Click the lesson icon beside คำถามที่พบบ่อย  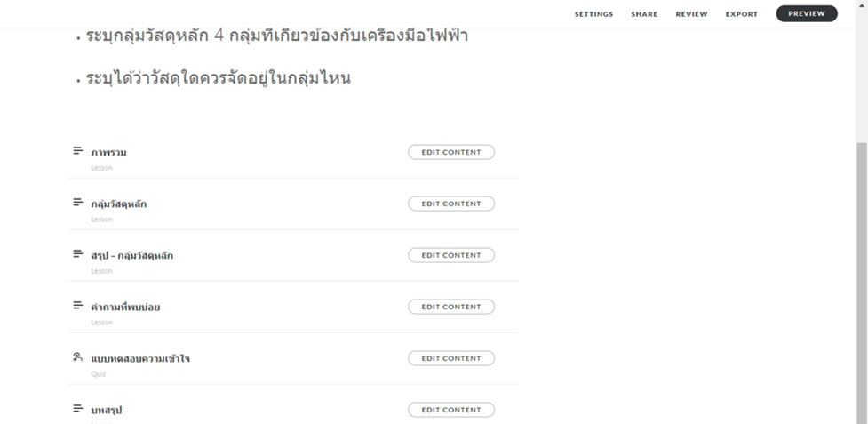(77, 305)
